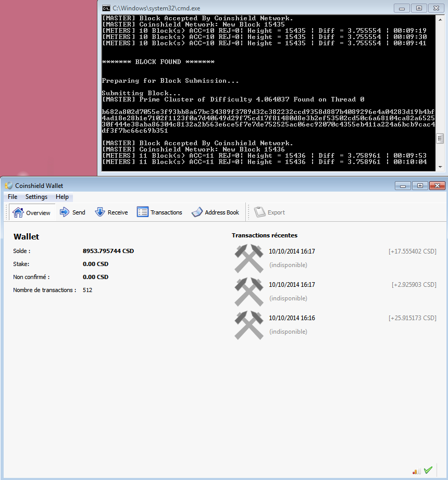Close the cmd.exe window

436,8
